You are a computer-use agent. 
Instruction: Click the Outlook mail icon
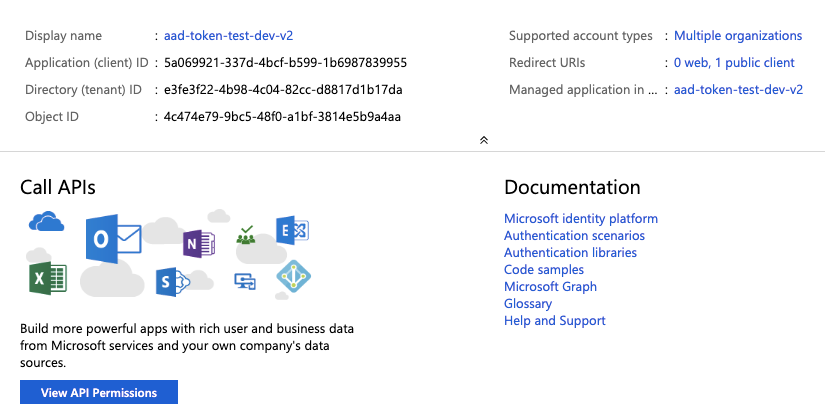coord(112,239)
